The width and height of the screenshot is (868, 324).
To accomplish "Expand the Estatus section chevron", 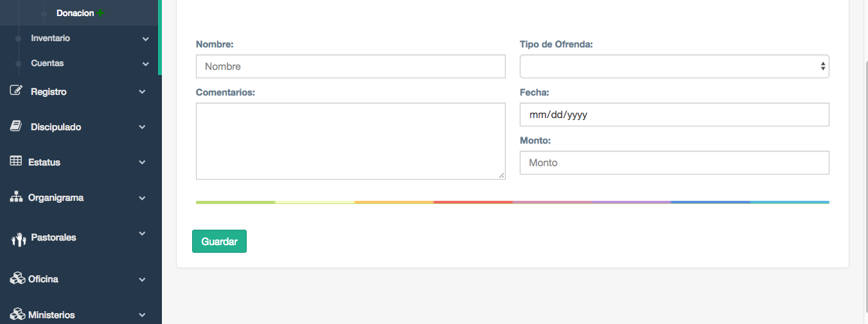I will point(143,162).
